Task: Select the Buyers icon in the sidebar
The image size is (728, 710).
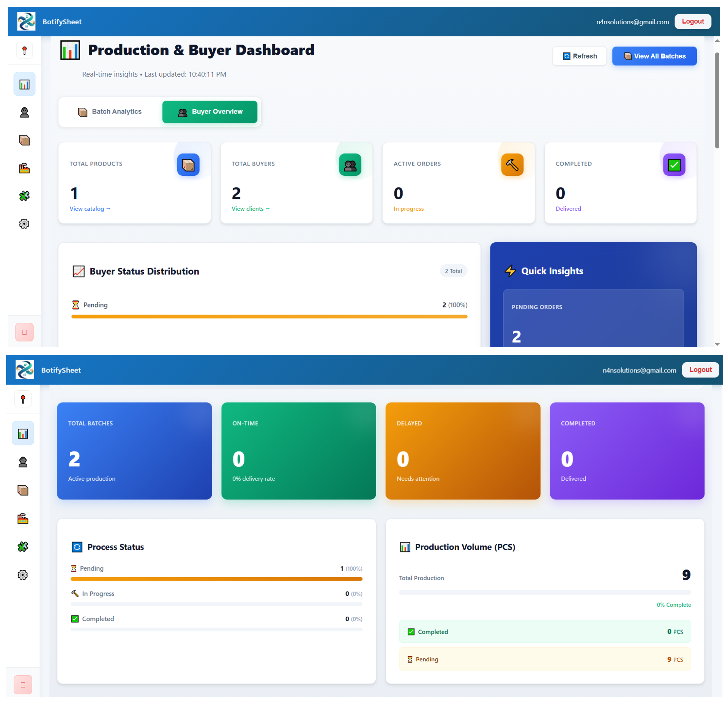Action: pyautogui.click(x=24, y=112)
